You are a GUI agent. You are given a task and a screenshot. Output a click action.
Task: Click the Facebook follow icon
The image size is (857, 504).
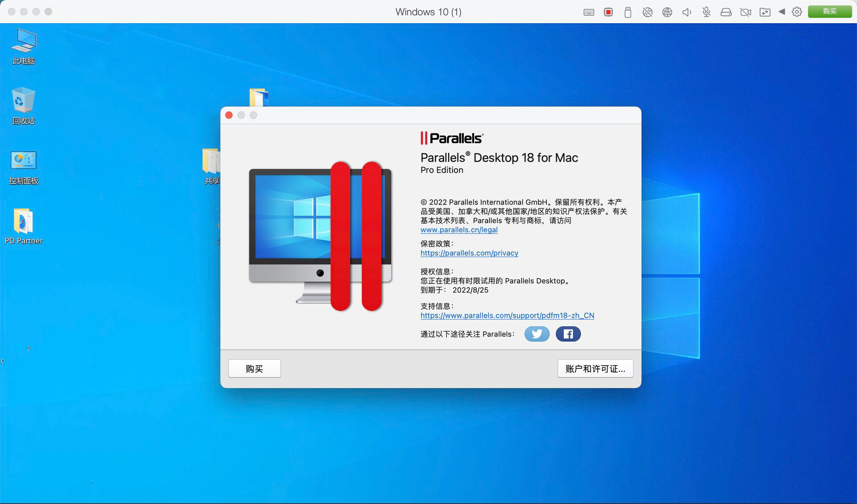click(568, 334)
